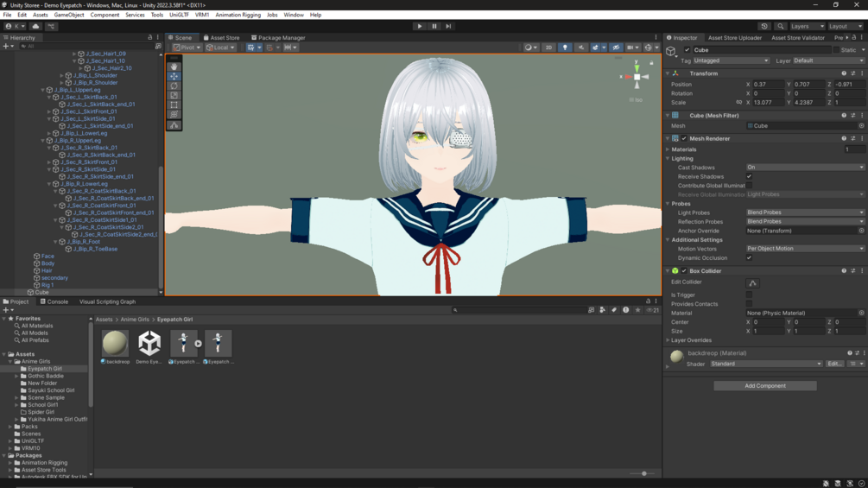Collapse the Transform component
The height and width of the screenshot is (488, 868).
[x=668, y=73]
